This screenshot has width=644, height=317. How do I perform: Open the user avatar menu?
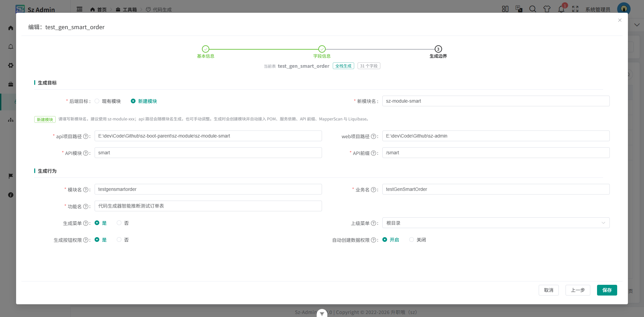(624, 9)
